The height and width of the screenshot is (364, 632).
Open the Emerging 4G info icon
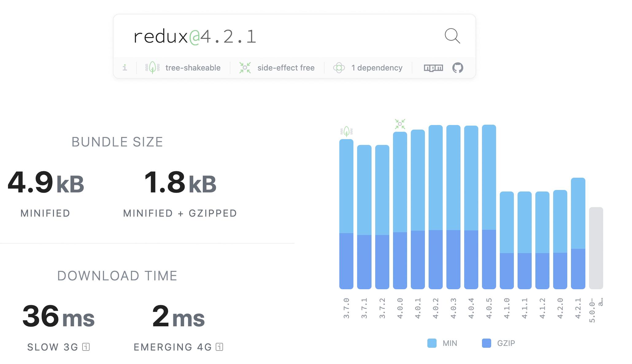pyautogui.click(x=219, y=347)
